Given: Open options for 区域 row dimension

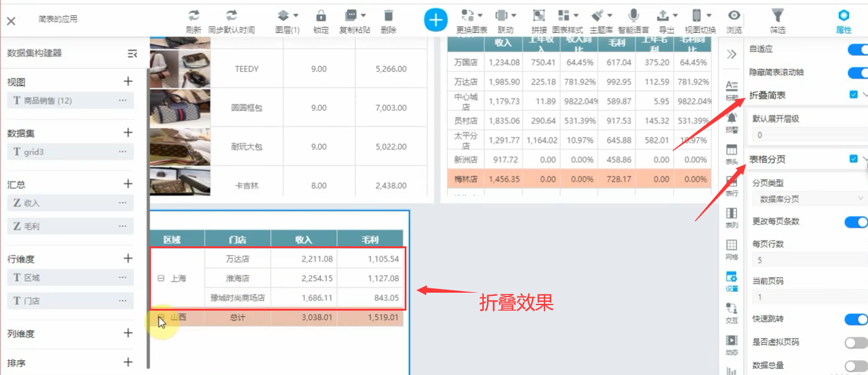Looking at the screenshot, I should (122, 278).
